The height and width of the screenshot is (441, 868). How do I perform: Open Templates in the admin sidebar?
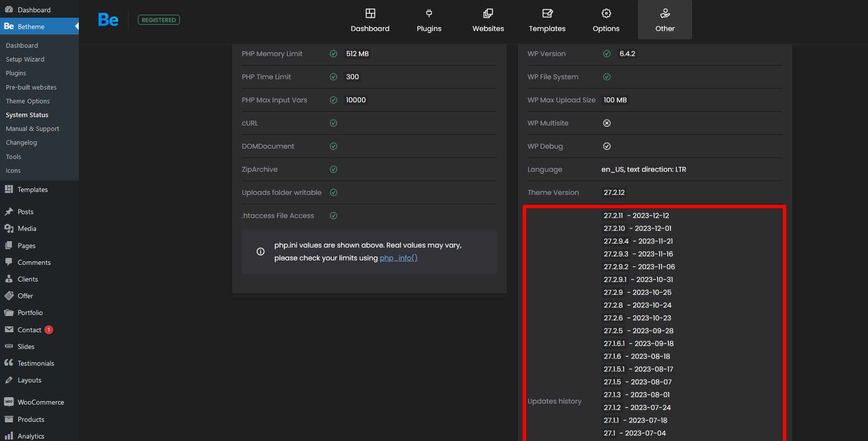[39, 189]
